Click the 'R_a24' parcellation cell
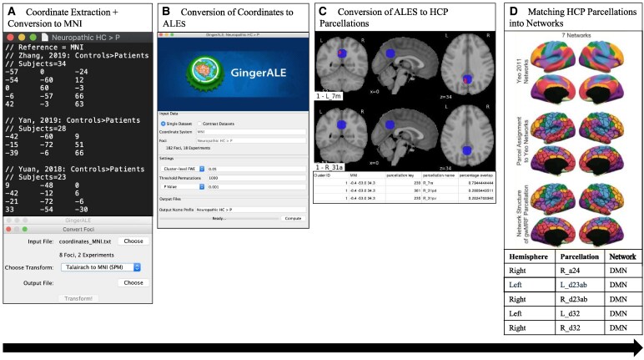Viewport: 644px width, 360px height. (571, 271)
